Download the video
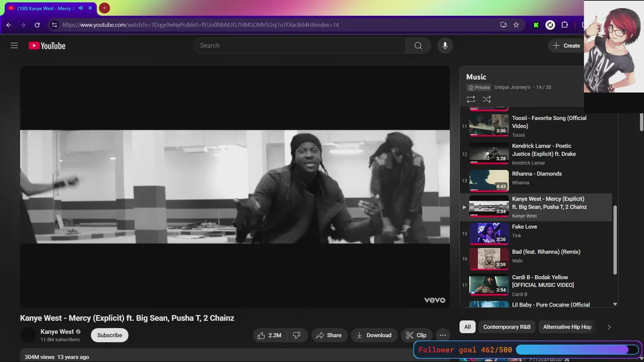Image resolution: width=644 pixels, height=362 pixels. coord(374,335)
